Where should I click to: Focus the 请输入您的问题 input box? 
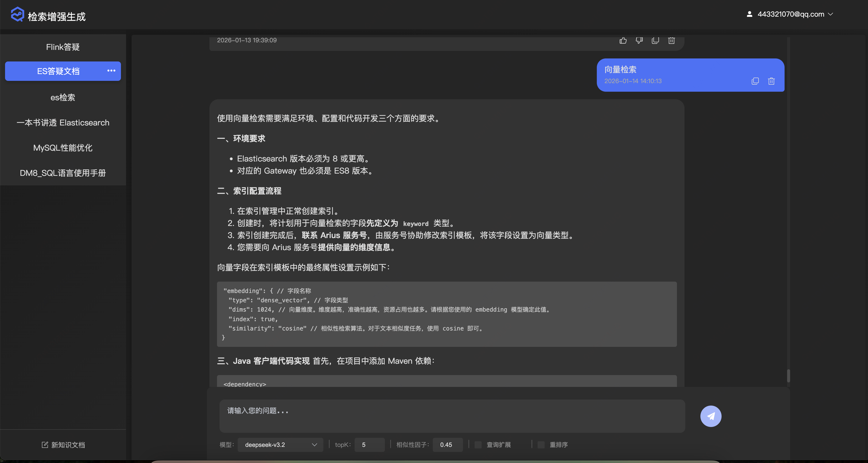(452, 416)
